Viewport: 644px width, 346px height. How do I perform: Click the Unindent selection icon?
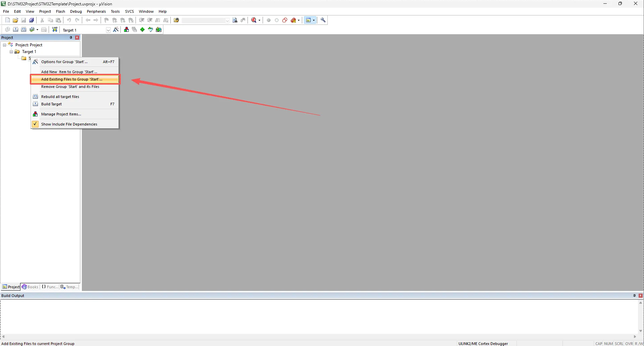(150, 20)
